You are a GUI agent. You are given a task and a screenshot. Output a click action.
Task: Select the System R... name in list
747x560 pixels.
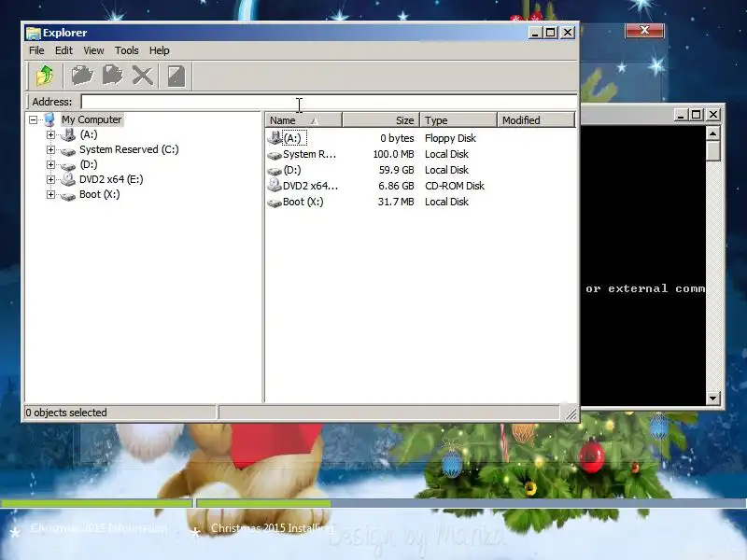tap(309, 154)
